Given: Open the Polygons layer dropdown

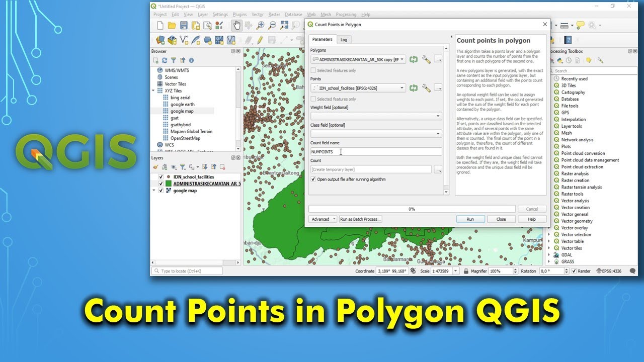Looking at the screenshot, I should click(x=358, y=60).
